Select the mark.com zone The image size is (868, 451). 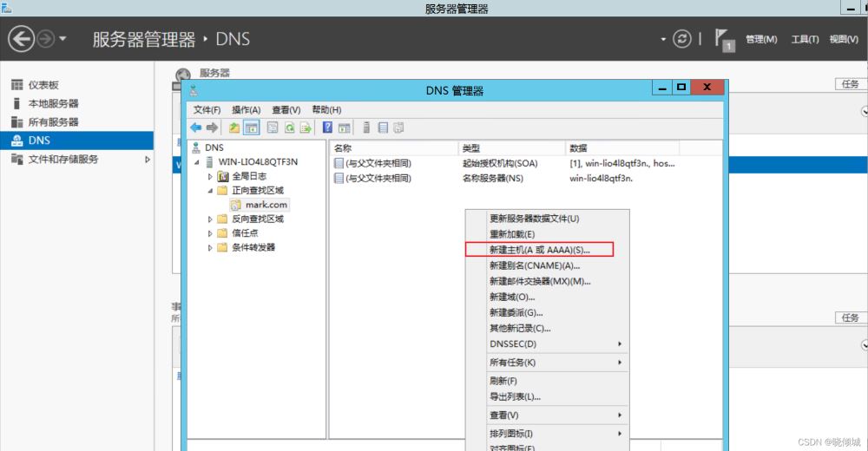click(266, 205)
